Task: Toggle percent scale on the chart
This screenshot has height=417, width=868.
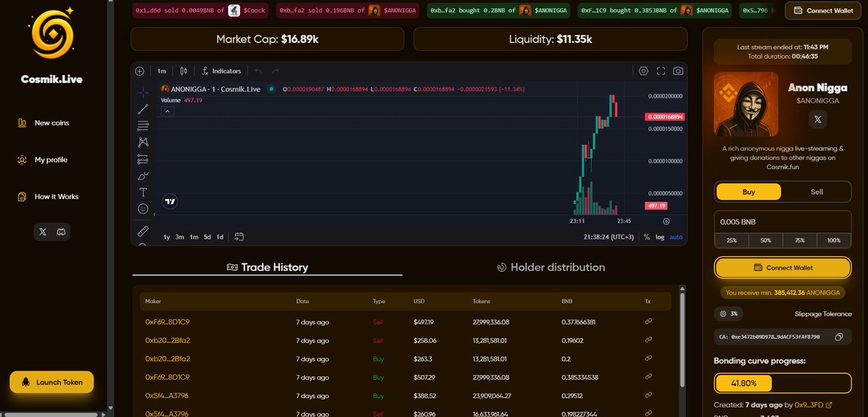Action: [647, 237]
